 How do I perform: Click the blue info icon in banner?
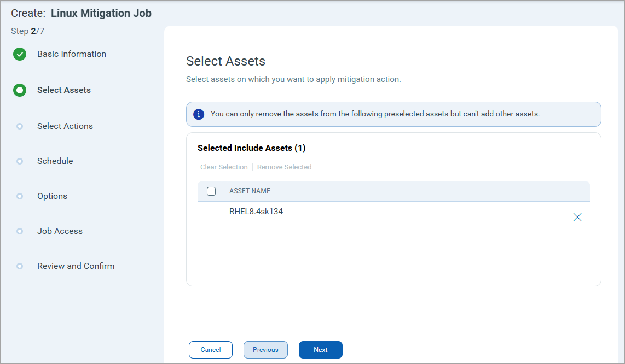tap(199, 114)
